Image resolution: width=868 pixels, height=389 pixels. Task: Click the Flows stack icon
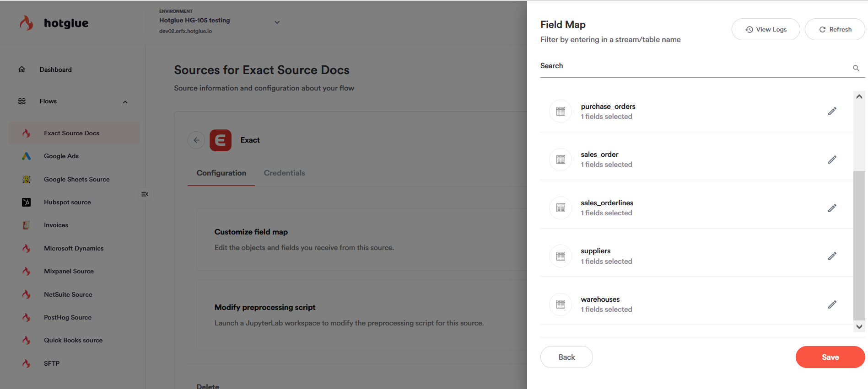coord(22,101)
